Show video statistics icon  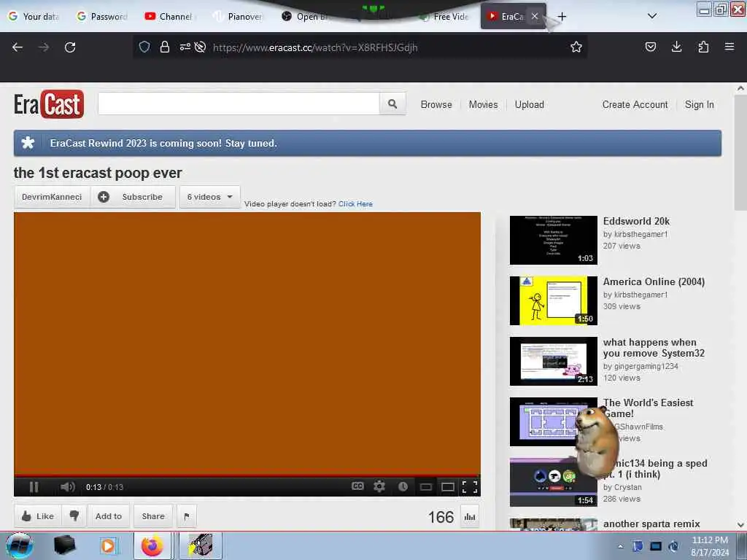[470, 517]
